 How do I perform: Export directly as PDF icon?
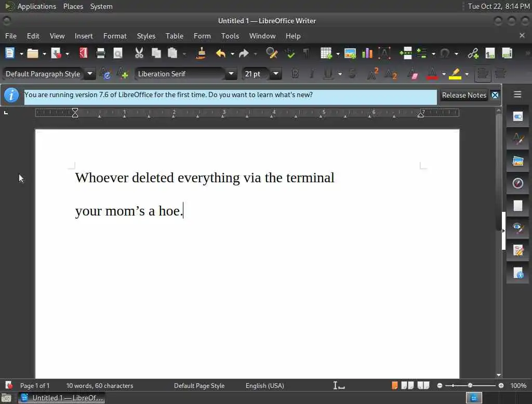click(84, 53)
